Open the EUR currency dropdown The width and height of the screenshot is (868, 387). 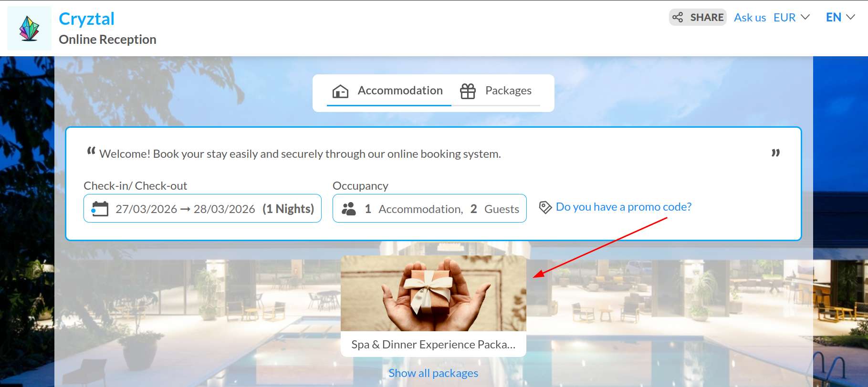(792, 18)
